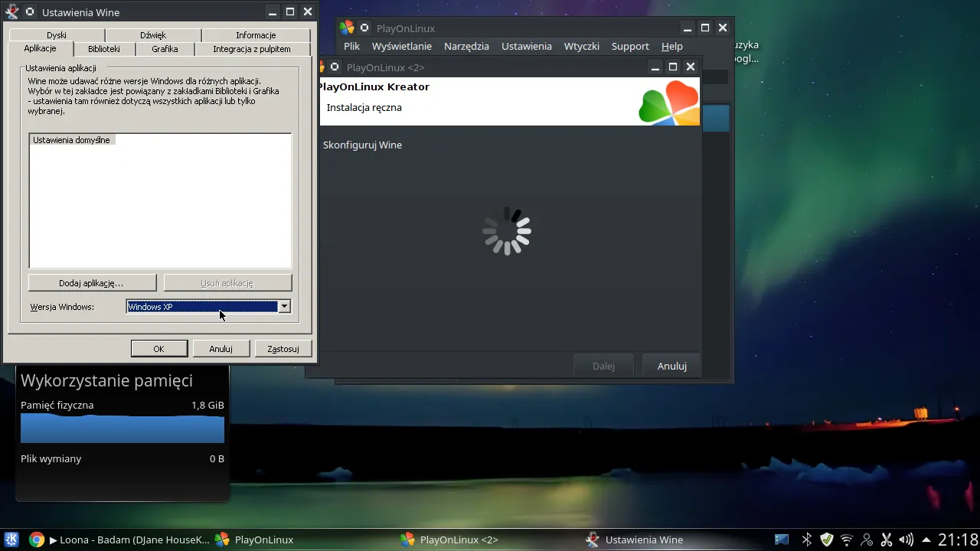Click the Dodaj aplikację... button
Screen dimensions: 980x551
pos(92,283)
